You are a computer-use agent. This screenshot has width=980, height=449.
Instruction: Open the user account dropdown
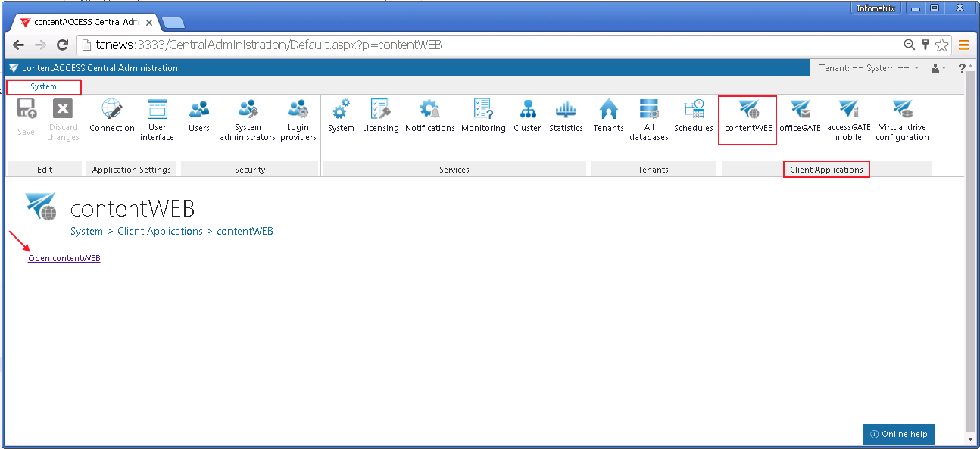coord(938,68)
